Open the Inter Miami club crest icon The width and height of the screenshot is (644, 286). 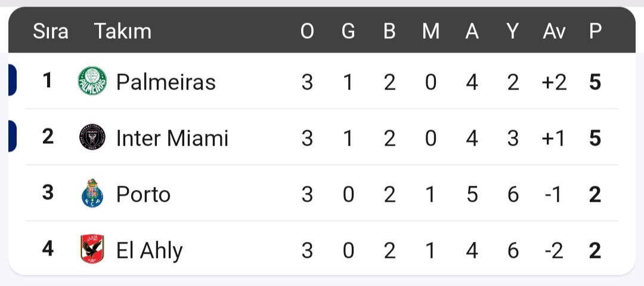pos(92,137)
